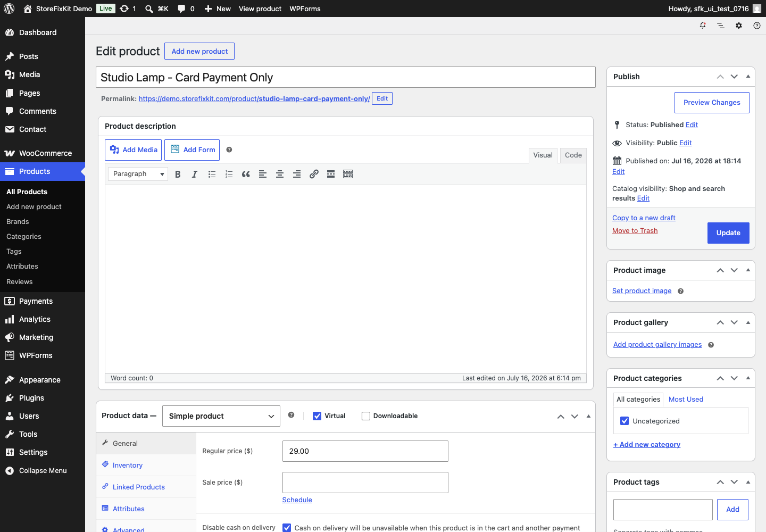Collapse the admin sidebar menu
This screenshot has height=532, width=766.
(x=43, y=470)
